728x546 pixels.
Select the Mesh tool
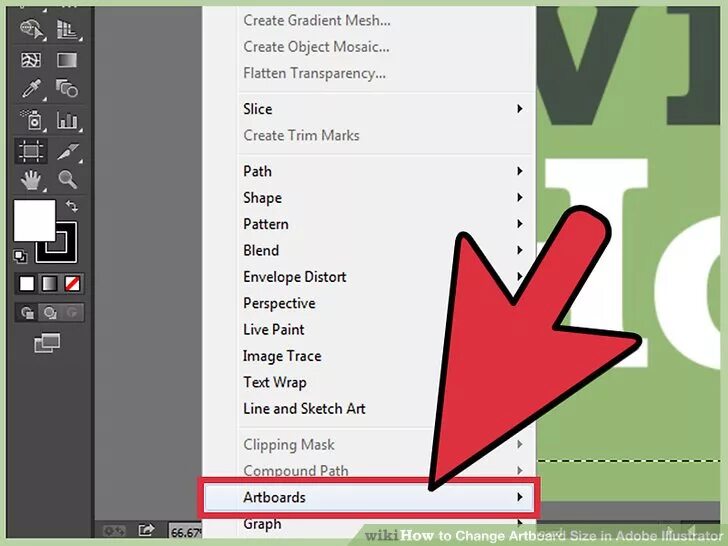tap(31, 60)
